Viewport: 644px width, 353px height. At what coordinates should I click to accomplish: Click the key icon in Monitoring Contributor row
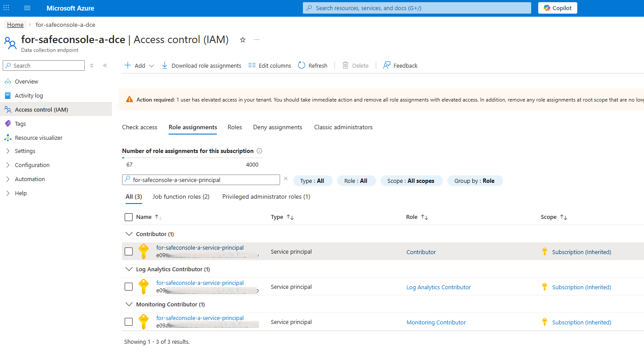[x=143, y=322]
